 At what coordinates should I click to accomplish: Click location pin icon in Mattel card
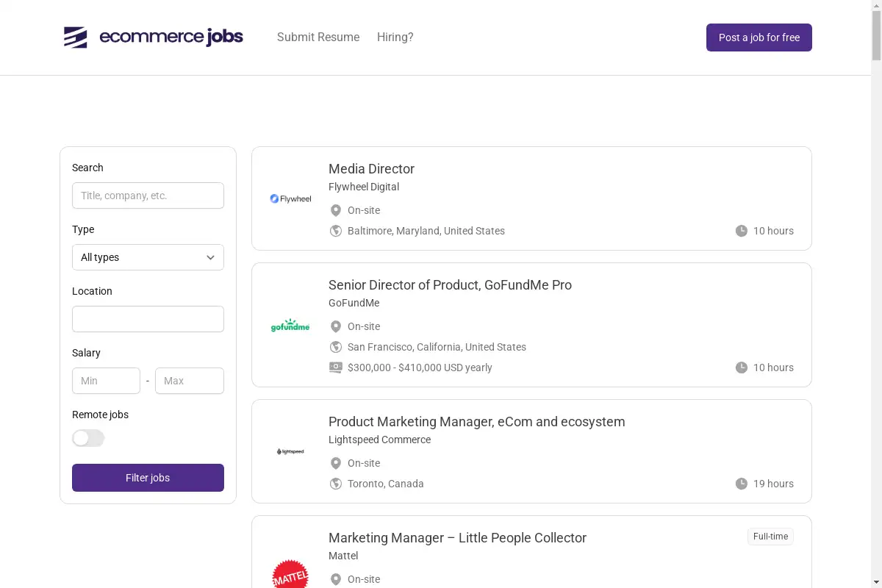tap(336, 579)
